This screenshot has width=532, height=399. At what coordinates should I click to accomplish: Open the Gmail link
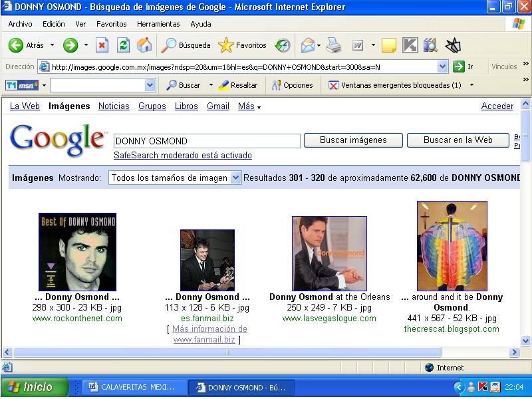coord(218,106)
